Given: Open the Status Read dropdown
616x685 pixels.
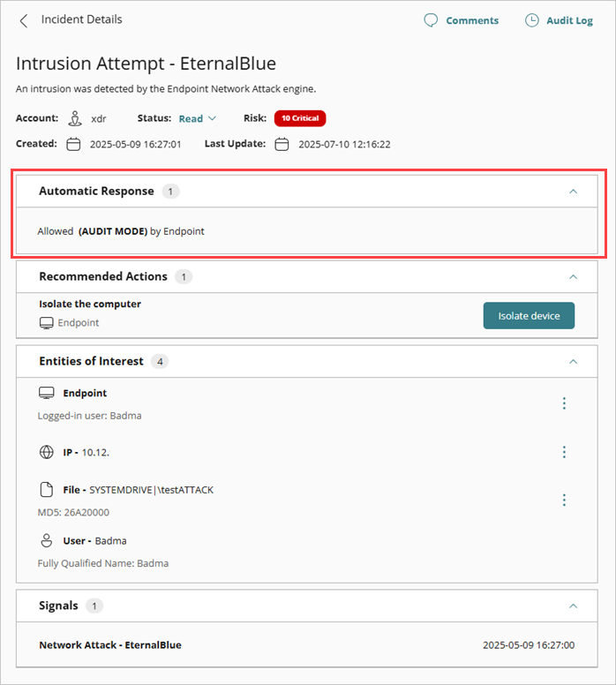Looking at the screenshot, I should [x=197, y=118].
